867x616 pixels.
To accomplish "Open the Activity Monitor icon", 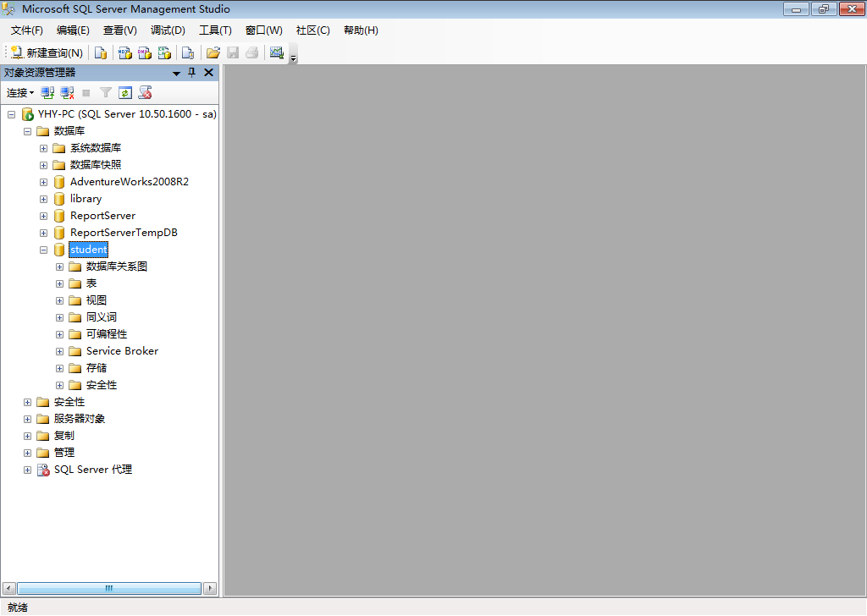I will pyautogui.click(x=277, y=52).
